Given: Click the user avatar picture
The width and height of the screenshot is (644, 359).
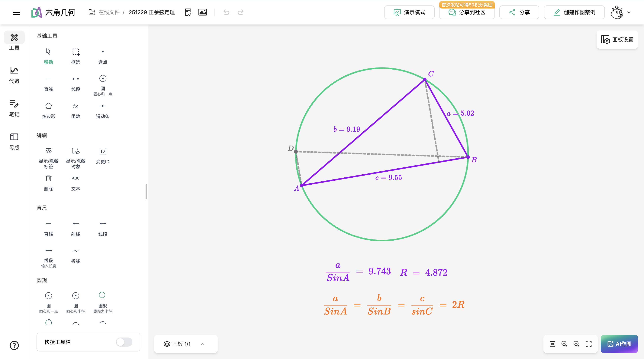Looking at the screenshot, I should coord(617,12).
